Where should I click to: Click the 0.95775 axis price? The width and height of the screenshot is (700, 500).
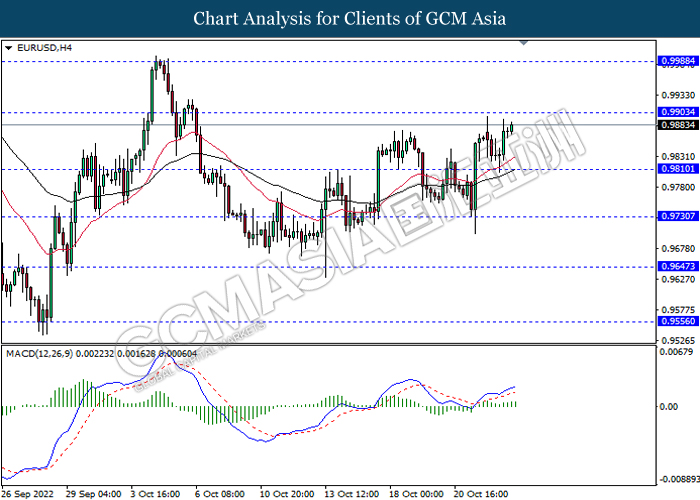678,310
